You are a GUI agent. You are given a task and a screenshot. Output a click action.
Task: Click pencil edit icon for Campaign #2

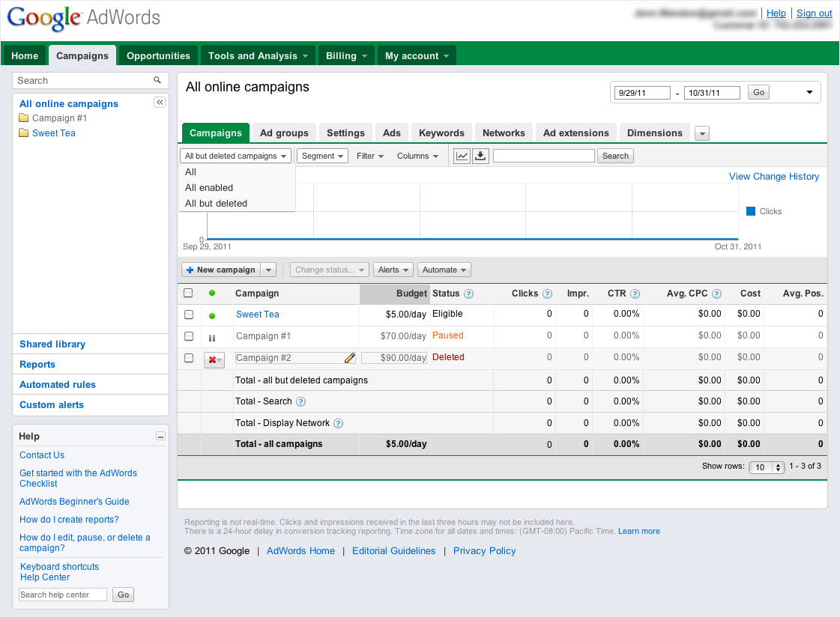click(x=349, y=358)
